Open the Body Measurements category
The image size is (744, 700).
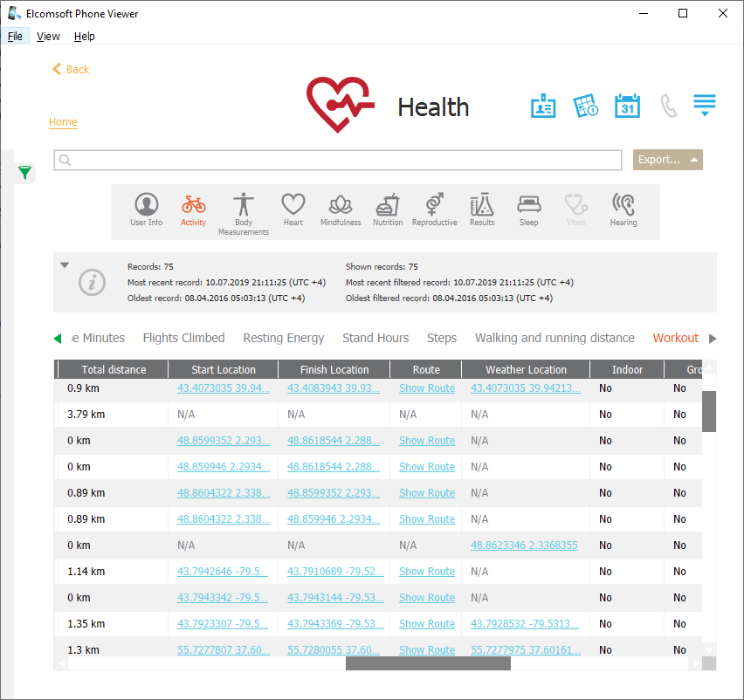(x=244, y=212)
